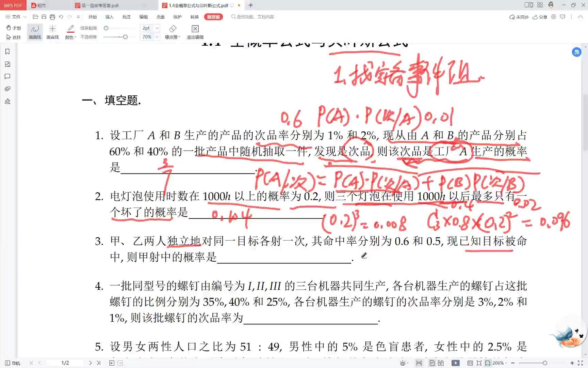Activate the 橡皮擦 (eraser) tool
The width and height of the screenshot is (588, 368).
[172, 32]
